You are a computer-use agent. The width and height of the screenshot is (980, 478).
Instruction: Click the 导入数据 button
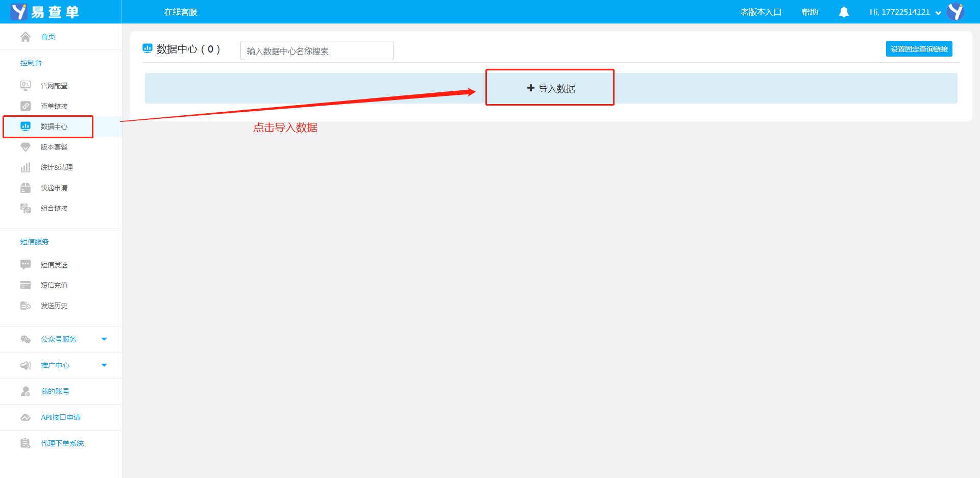550,88
